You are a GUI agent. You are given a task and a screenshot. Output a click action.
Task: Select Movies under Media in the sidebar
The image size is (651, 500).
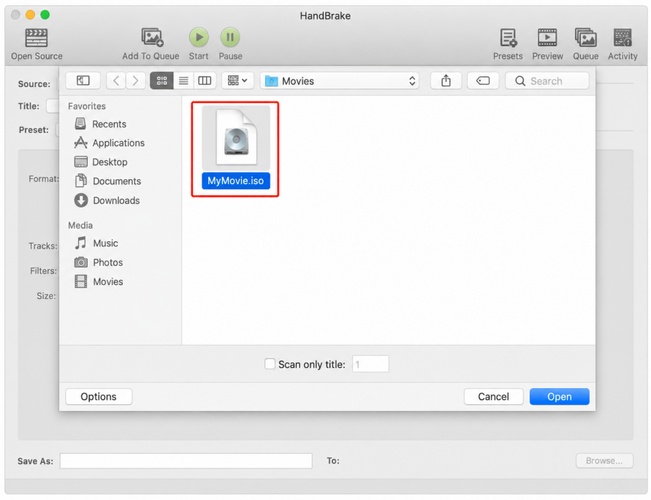(x=99, y=282)
